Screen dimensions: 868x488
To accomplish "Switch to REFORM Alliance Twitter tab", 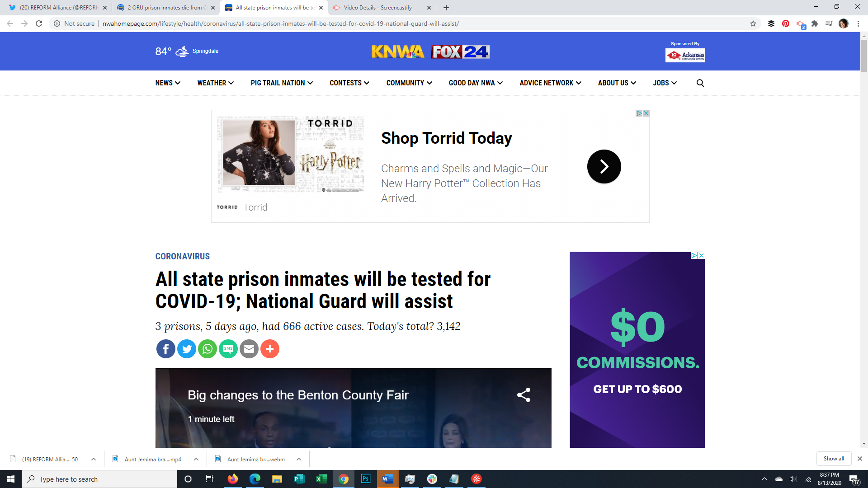I will pos(59,8).
